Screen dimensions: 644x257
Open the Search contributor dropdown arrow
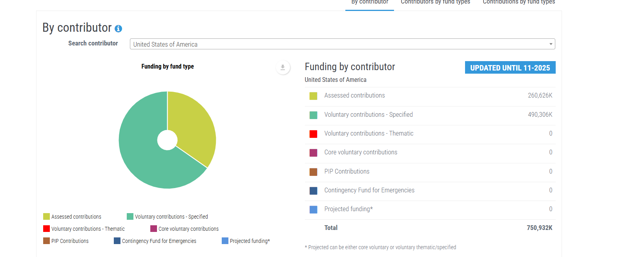(551, 44)
